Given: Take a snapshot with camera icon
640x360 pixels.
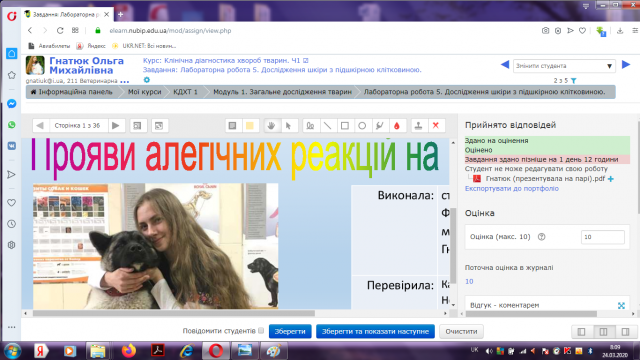Looking at the screenshot, I should pyautogui.click(x=545, y=31).
